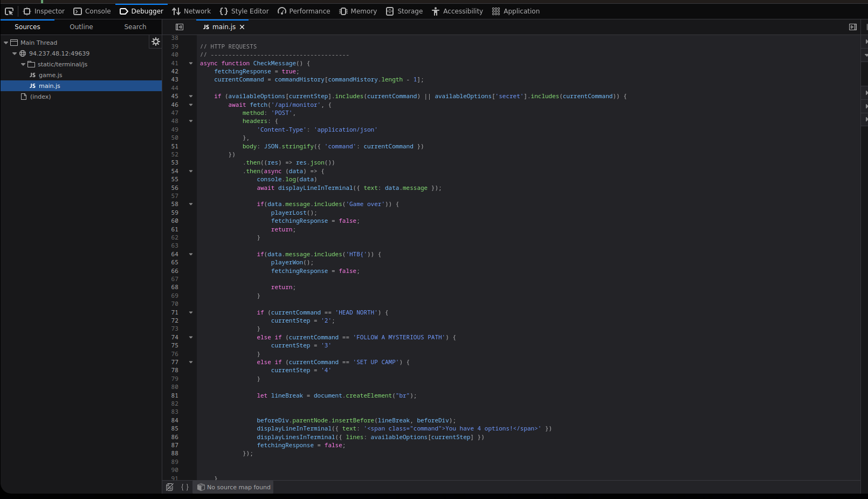868x499 pixels.
Task: Switch to the Console panel
Action: point(92,11)
